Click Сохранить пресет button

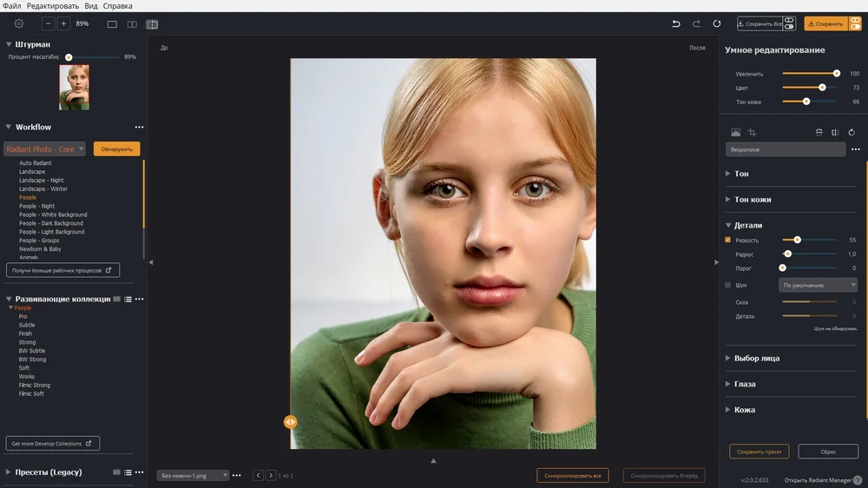759,452
